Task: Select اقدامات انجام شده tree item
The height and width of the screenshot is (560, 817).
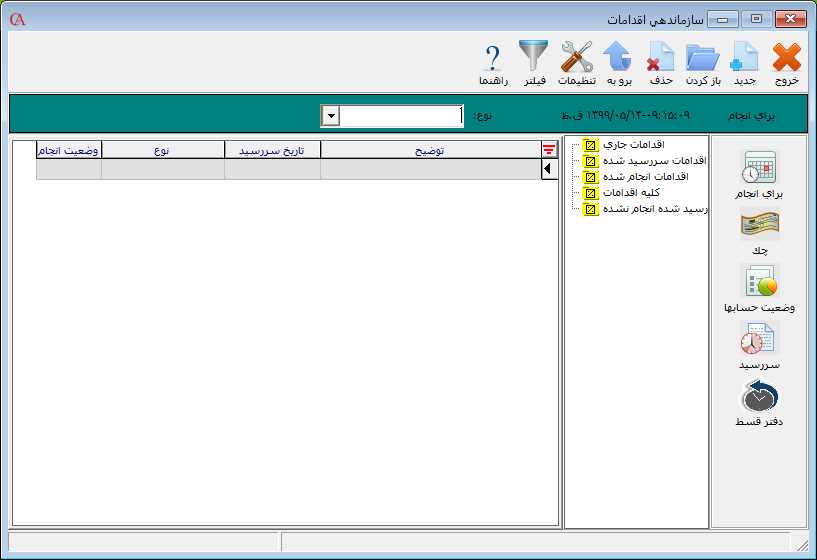Action: 646,177
